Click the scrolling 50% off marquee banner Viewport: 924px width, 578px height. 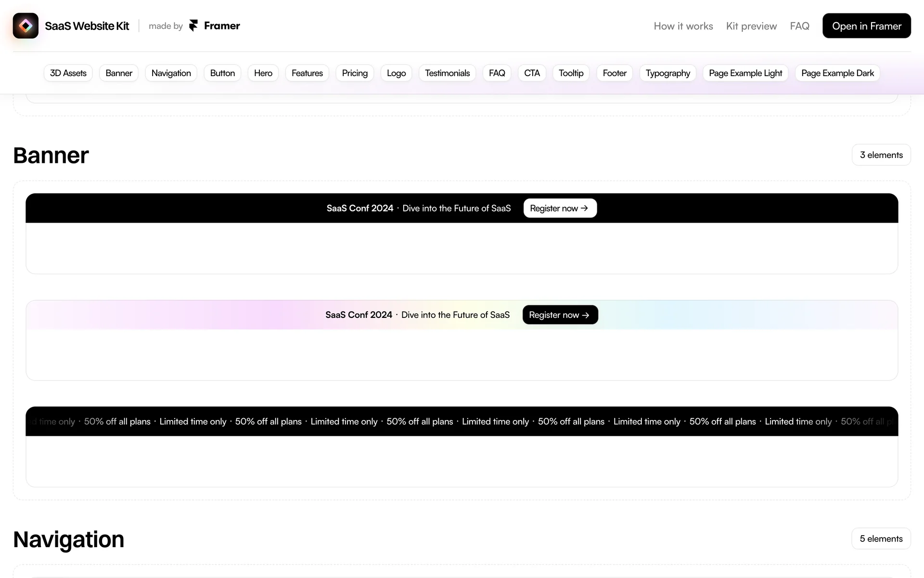click(462, 421)
